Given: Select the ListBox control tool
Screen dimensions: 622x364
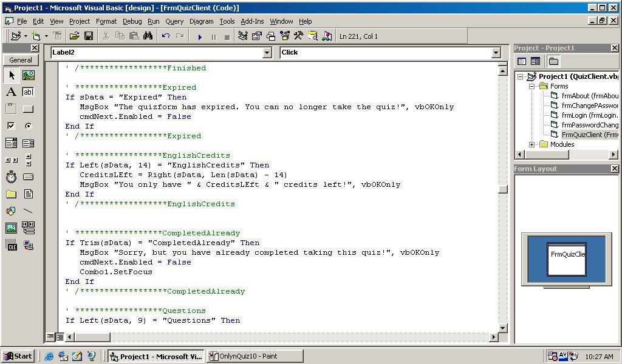Looking at the screenshot, I should coord(28,143).
